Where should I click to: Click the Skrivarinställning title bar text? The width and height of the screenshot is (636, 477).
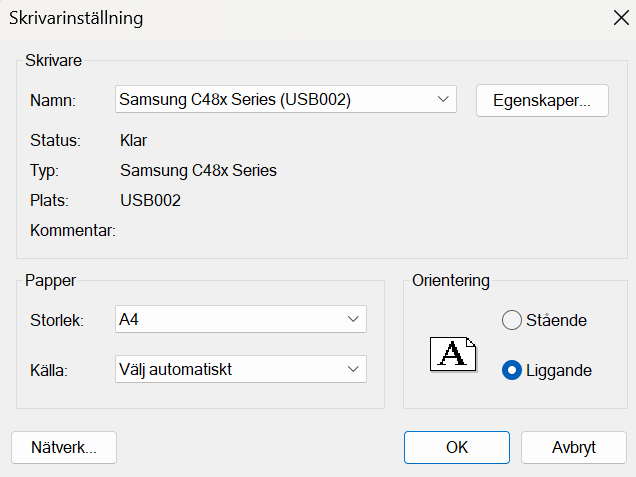click(x=76, y=19)
